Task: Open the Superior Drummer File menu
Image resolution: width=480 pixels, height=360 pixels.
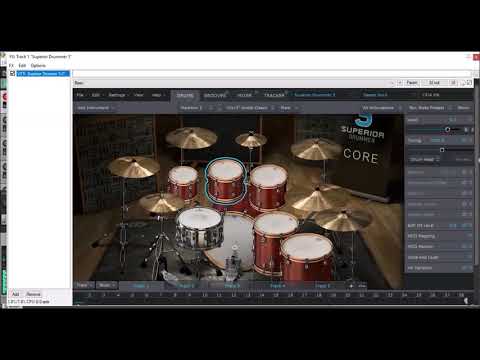Action: (x=81, y=95)
